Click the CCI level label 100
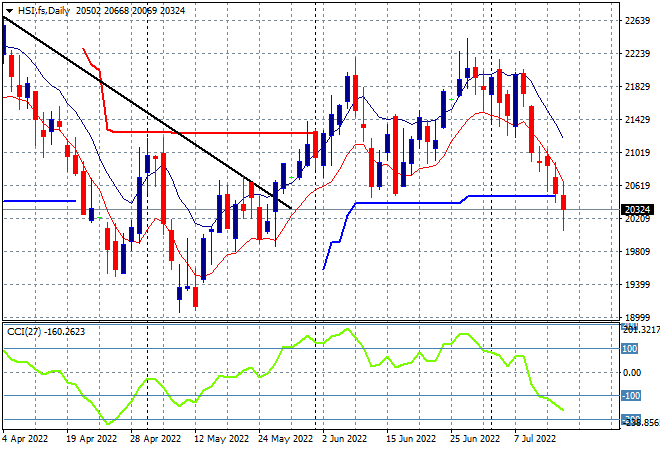660x450 pixels. (x=630, y=349)
